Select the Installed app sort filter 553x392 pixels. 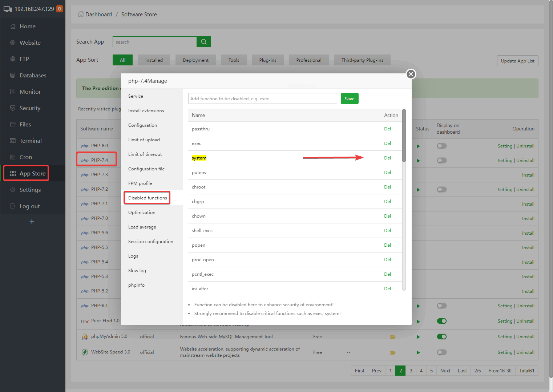154,60
